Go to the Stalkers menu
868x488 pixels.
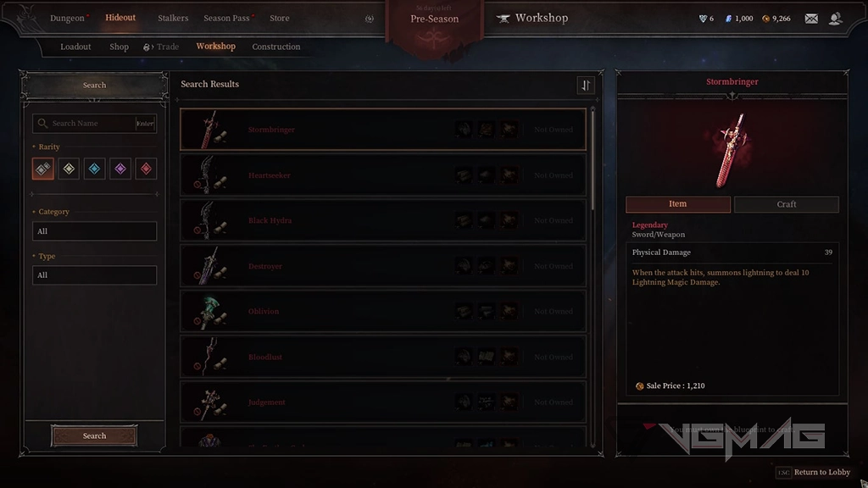(173, 19)
